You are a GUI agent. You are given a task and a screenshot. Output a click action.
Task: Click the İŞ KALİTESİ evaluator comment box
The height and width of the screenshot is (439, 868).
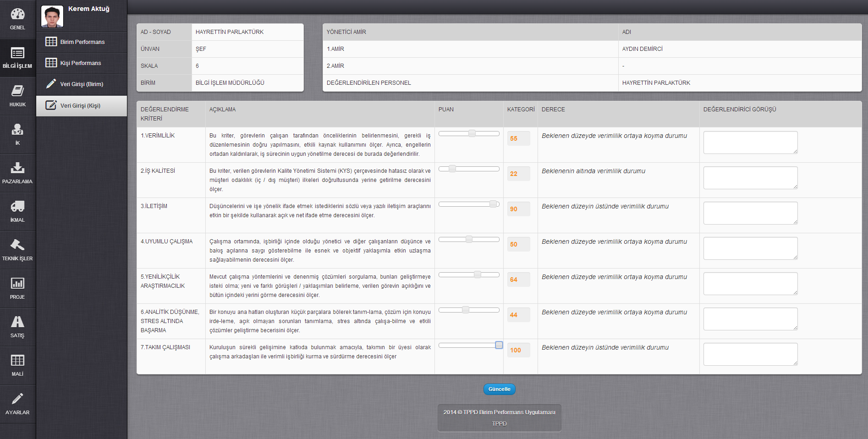tap(750, 178)
